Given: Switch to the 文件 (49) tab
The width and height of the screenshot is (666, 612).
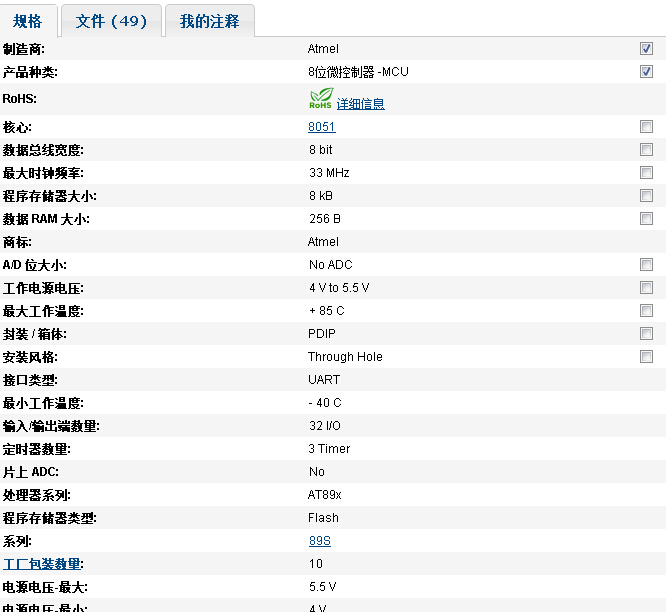Looking at the screenshot, I should tap(111, 21).
